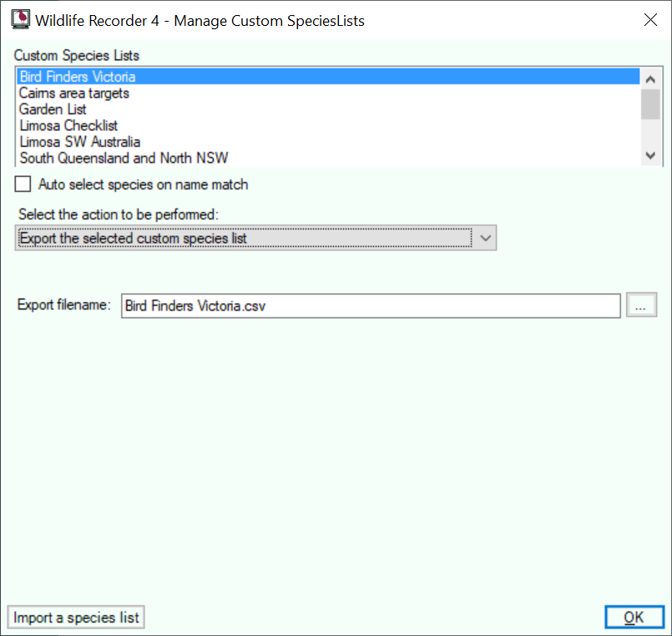Select Bird Finders Victoria list
Viewport: 672px width, 636px height.
pyautogui.click(x=328, y=77)
